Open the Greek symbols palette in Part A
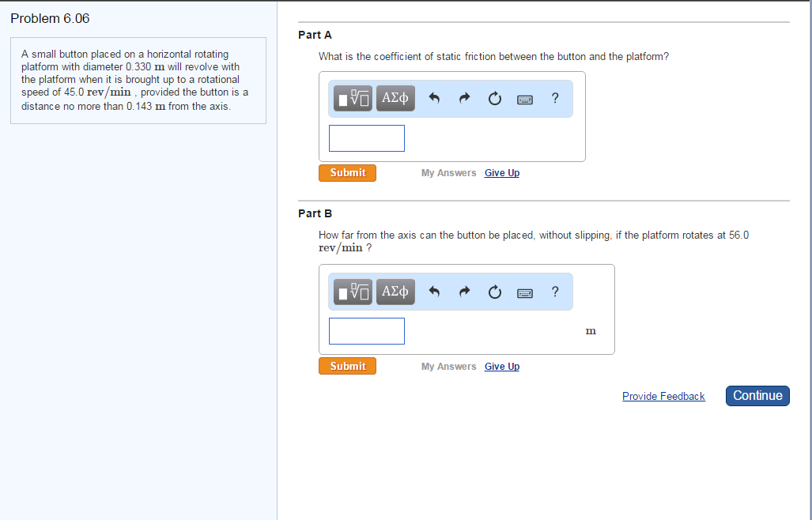The image size is (812, 520). click(395, 98)
